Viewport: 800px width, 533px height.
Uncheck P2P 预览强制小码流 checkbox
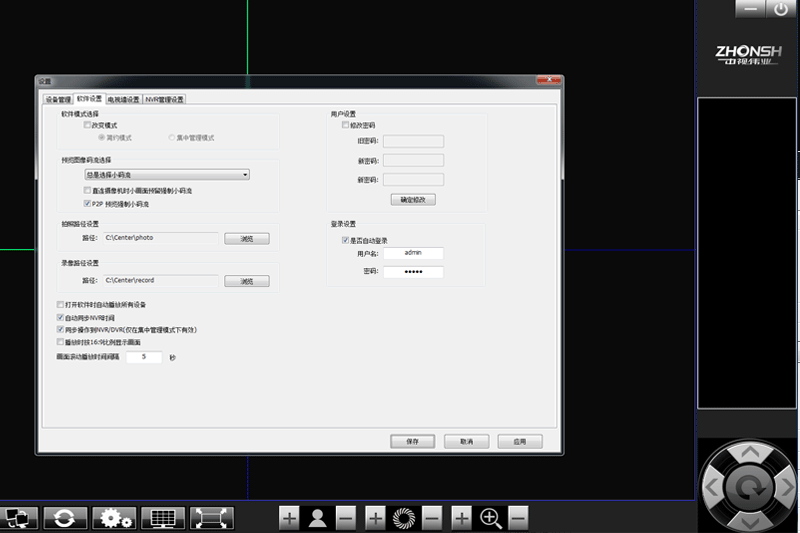coord(87,204)
